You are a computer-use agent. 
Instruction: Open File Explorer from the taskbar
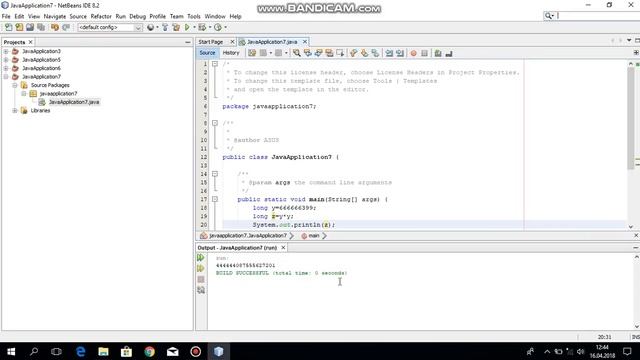point(103,351)
